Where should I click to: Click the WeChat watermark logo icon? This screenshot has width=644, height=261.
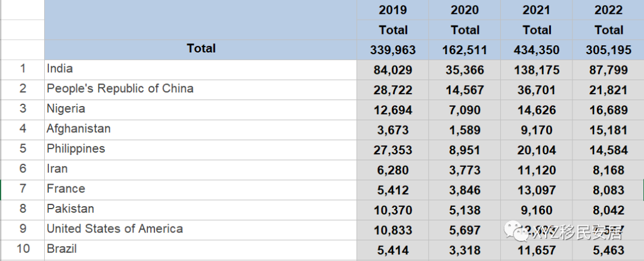[516, 232]
